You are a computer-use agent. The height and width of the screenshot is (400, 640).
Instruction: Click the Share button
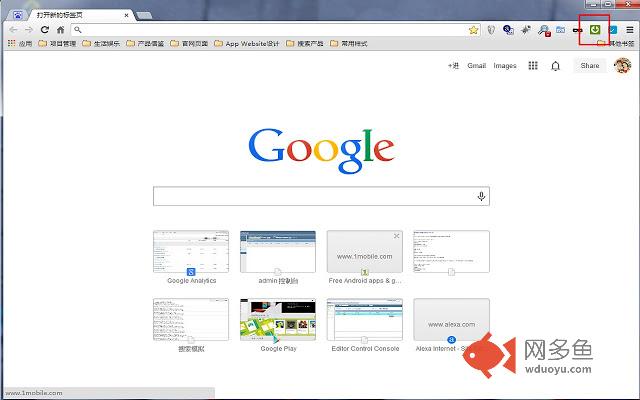point(590,66)
